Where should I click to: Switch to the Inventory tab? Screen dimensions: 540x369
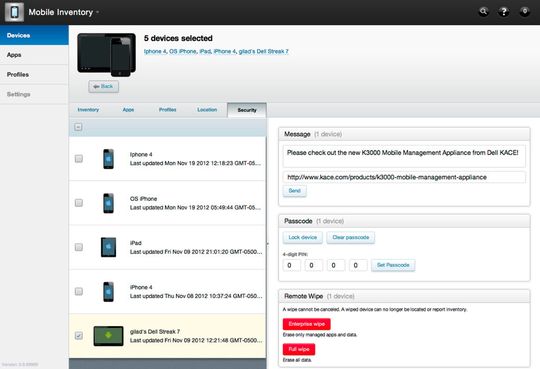click(x=88, y=110)
